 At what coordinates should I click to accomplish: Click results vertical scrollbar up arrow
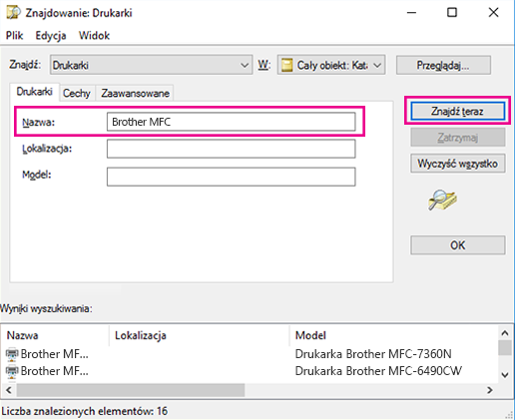pyautogui.click(x=505, y=333)
